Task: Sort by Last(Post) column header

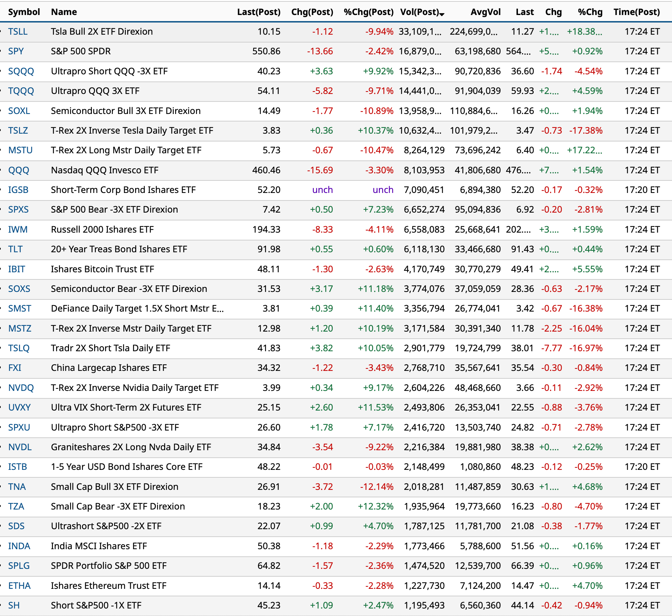Action: click(258, 12)
